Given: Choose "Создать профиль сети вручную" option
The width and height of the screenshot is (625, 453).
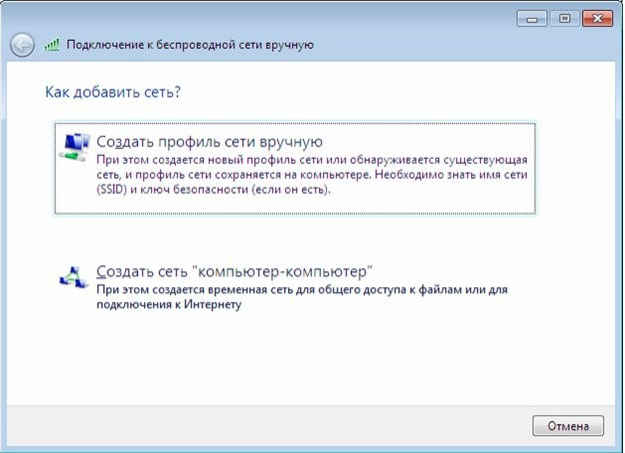Looking at the screenshot, I should [x=295, y=168].
